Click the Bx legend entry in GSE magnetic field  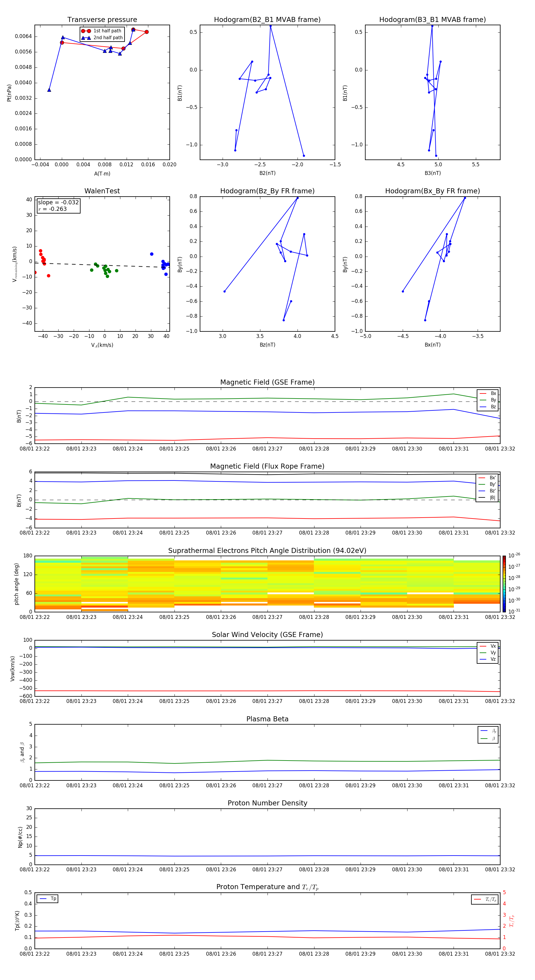point(488,393)
